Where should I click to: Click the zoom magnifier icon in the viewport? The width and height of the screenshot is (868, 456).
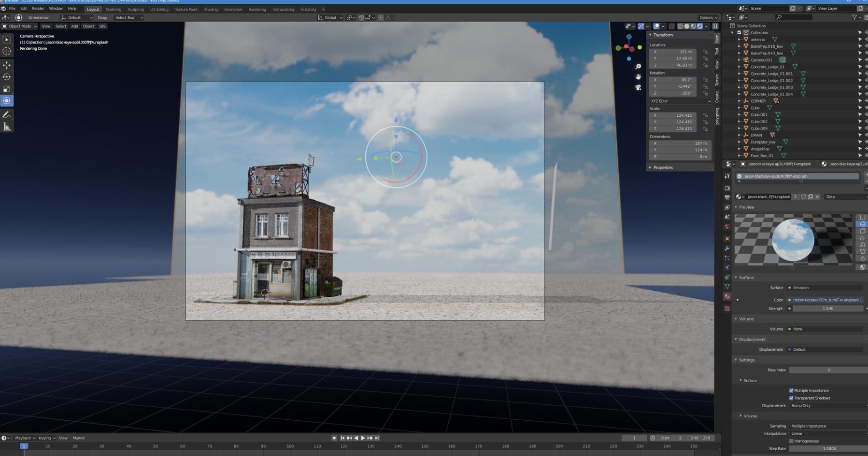(x=638, y=67)
